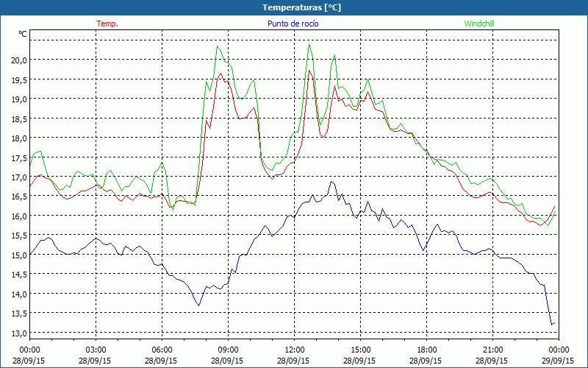Click the 06:00 time axis label
The width and height of the screenshot is (588, 368).
click(162, 350)
